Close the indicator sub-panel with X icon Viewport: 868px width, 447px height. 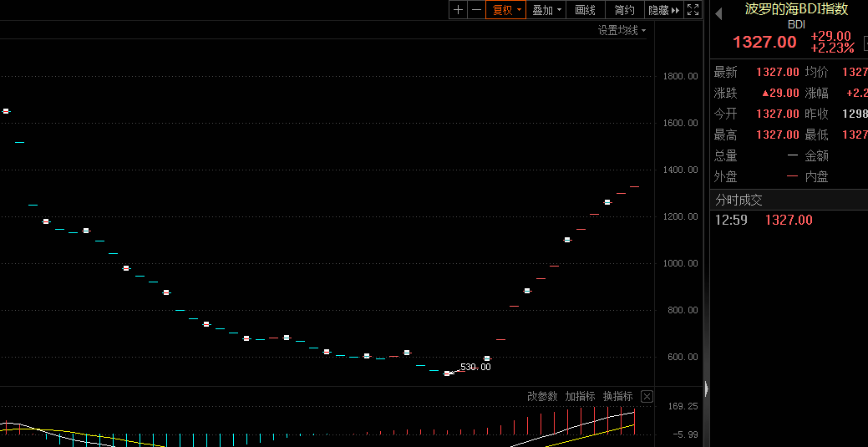(x=647, y=396)
